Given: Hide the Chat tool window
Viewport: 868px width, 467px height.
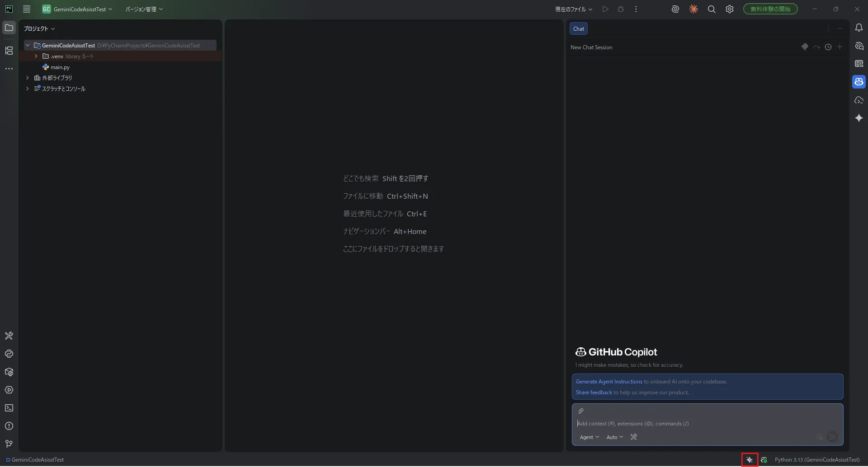Looking at the screenshot, I should (840, 28).
